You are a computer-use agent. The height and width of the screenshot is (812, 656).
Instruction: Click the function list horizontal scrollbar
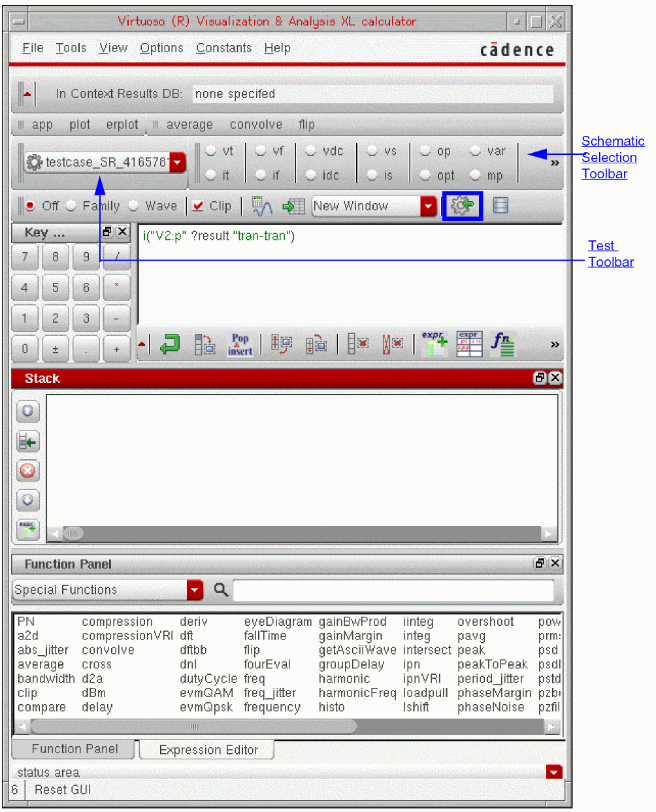click(x=194, y=726)
